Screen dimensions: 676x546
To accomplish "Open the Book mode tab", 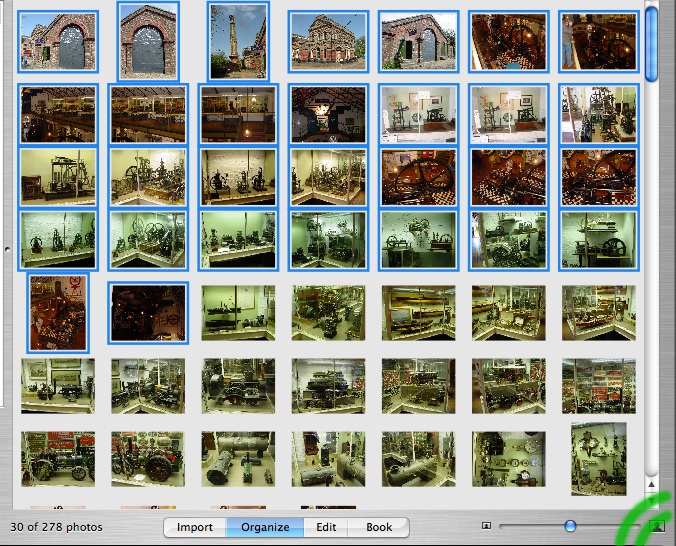I will (379, 527).
